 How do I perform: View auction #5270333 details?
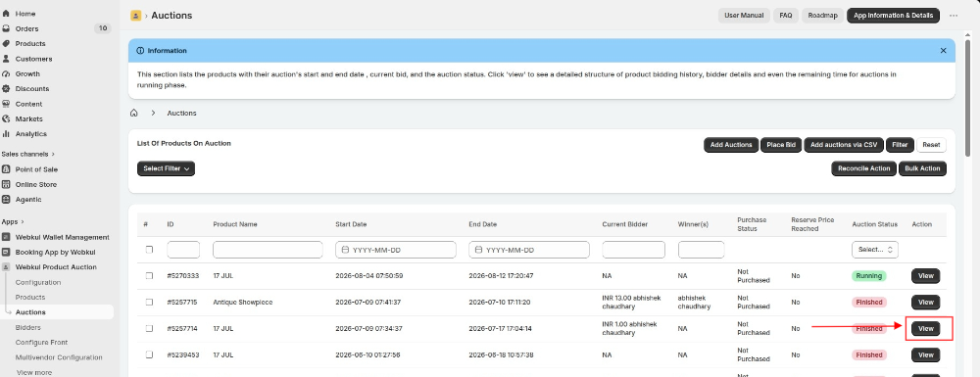[x=926, y=276]
